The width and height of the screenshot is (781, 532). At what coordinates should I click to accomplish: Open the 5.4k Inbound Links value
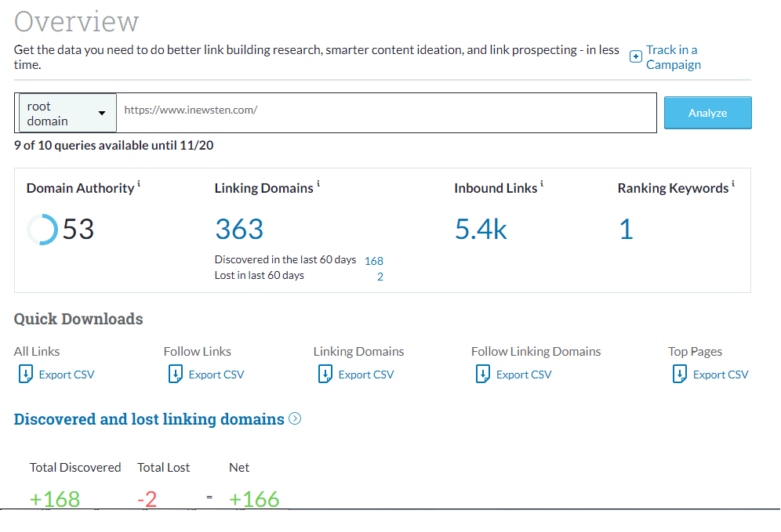(x=481, y=230)
